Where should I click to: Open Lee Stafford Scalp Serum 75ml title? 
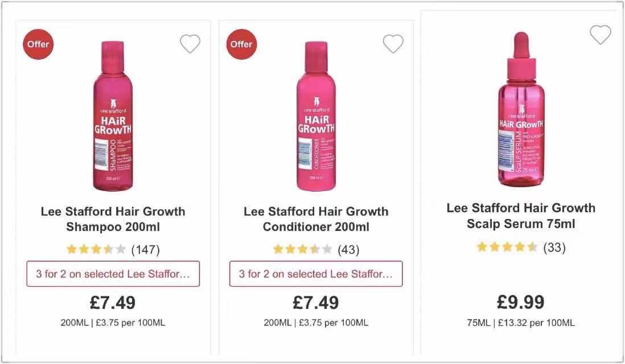pyautogui.click(x=521, y=216)
